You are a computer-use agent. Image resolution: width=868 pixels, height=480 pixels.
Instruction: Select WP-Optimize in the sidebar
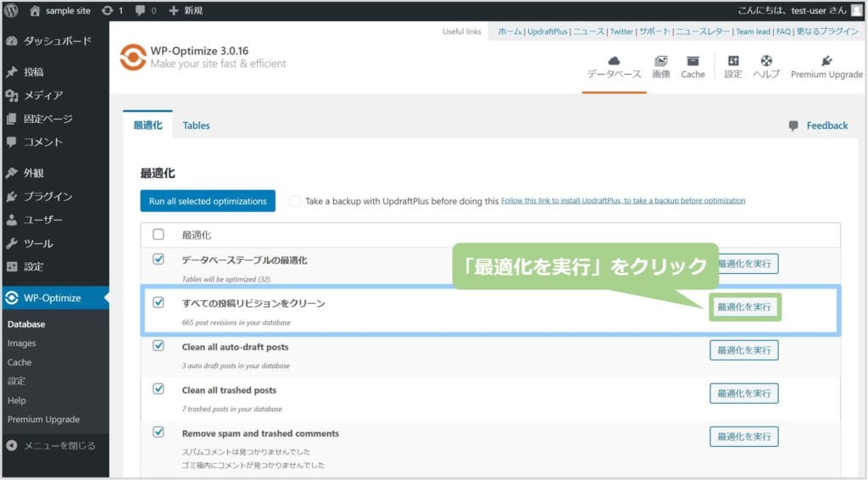55,298
